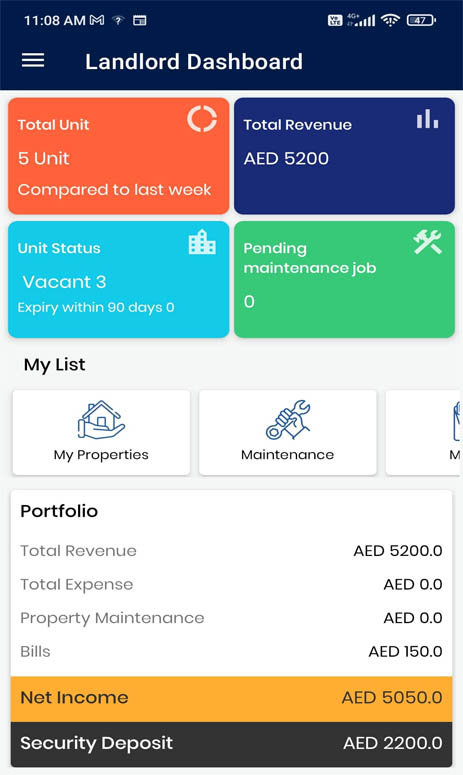Tap the tools icon on Pending maintenance
Screen dimensions: 463x775
click(427, 242)
